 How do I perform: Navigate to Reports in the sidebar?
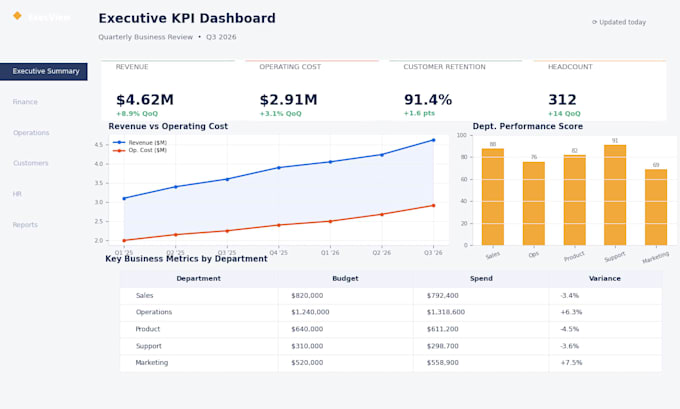coord(25,225)
